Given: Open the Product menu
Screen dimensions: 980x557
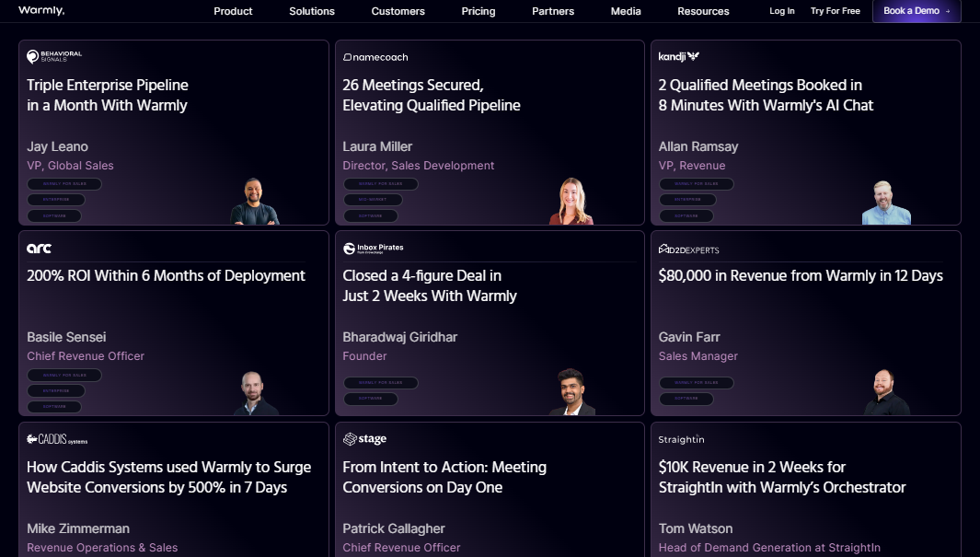Looking at the screenshot, I should coord(233,11).
